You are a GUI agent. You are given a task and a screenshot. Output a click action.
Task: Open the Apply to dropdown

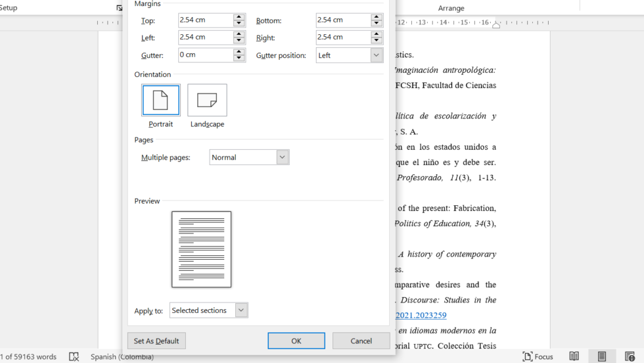(241, 310)
